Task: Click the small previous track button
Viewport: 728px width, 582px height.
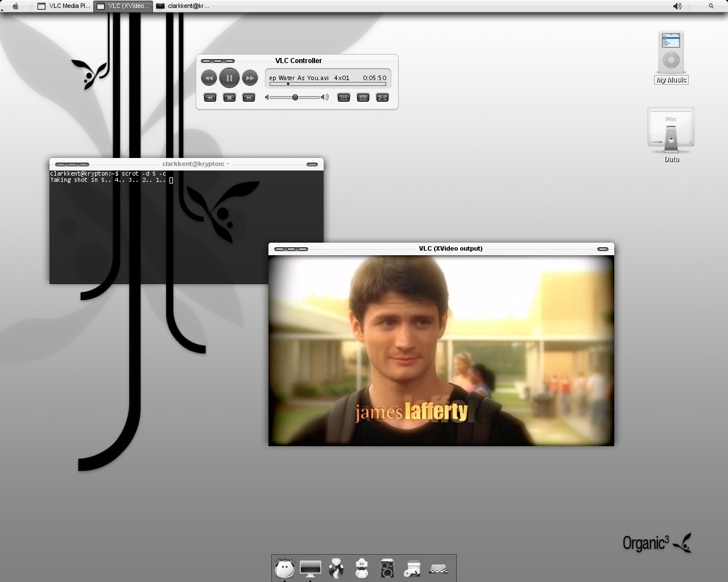Action: click(x=210, y=98)
